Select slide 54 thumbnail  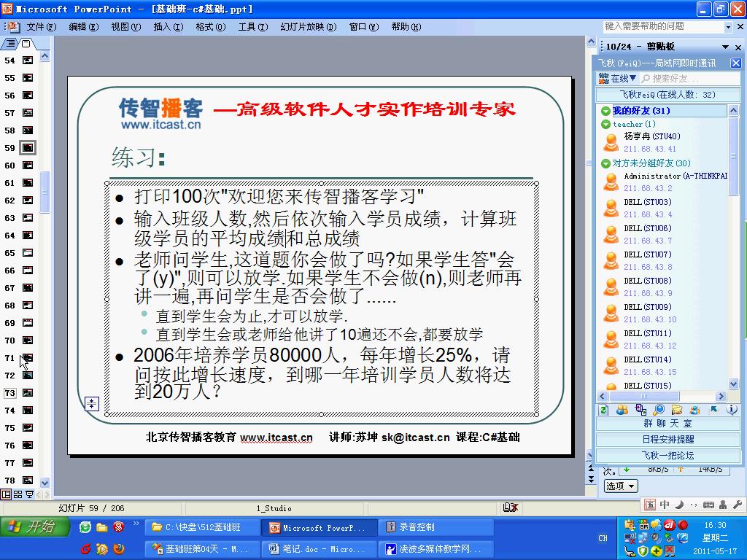pyautogui.click(x=28, y=60)
